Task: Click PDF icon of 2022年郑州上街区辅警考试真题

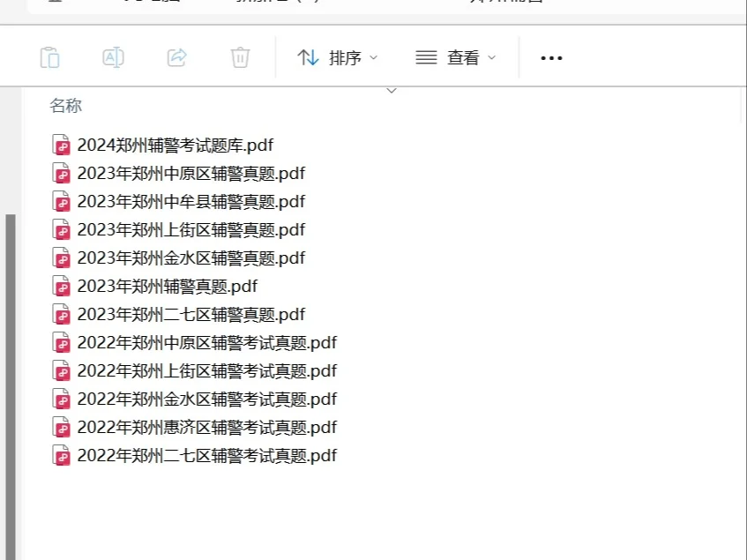Action: [x=62, y=370]
